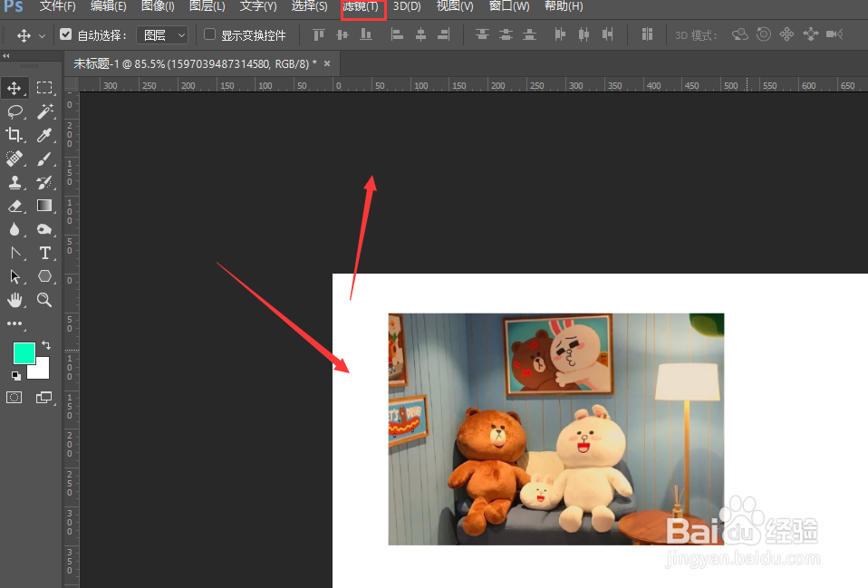Close the 未标题-1 document tab

coord(327,63)
